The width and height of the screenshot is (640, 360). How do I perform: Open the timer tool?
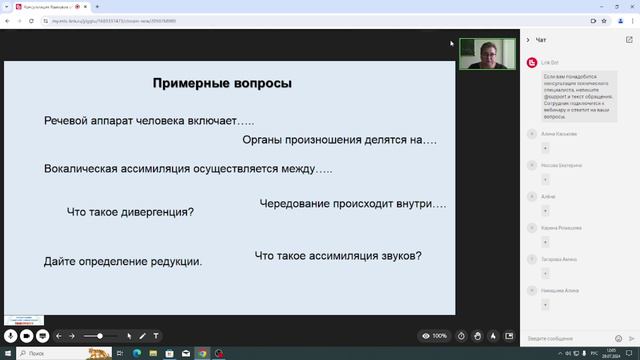tap(461, 336)
